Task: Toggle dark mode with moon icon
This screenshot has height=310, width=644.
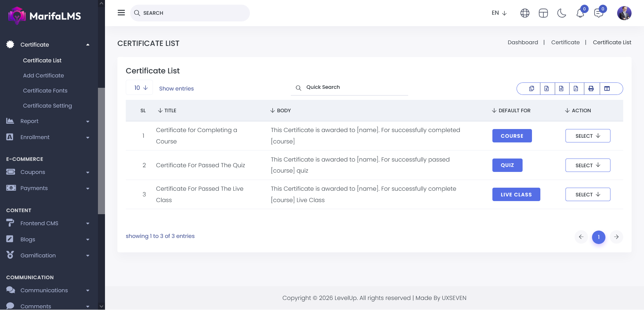Action: tap(561, 13)
